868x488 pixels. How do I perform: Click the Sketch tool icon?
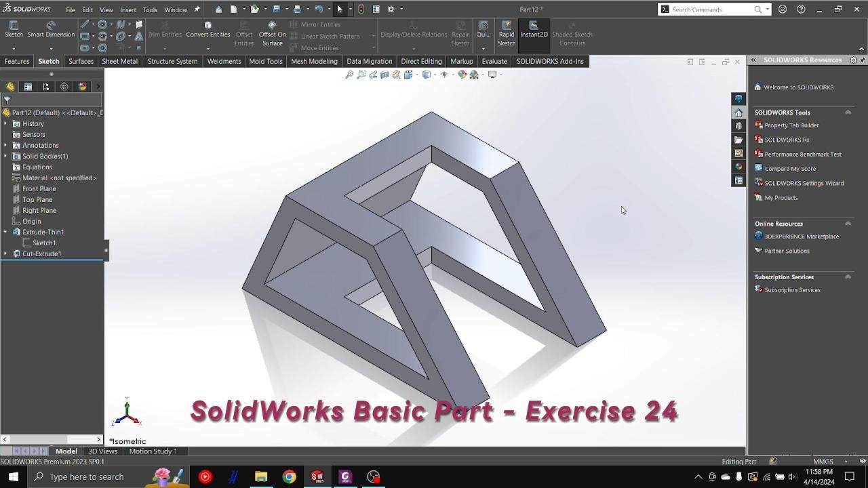pos(14,30)
